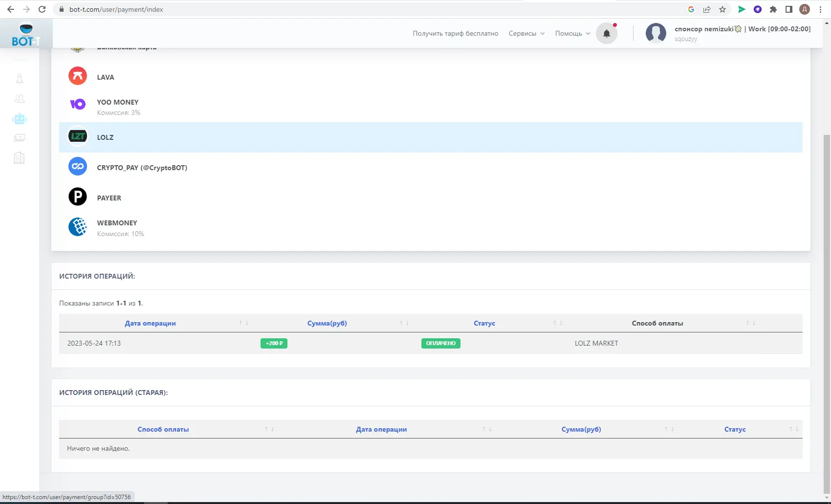The image size is (831, 504).
Task: Sort history by Сумма(руб)
Action: 327,323
